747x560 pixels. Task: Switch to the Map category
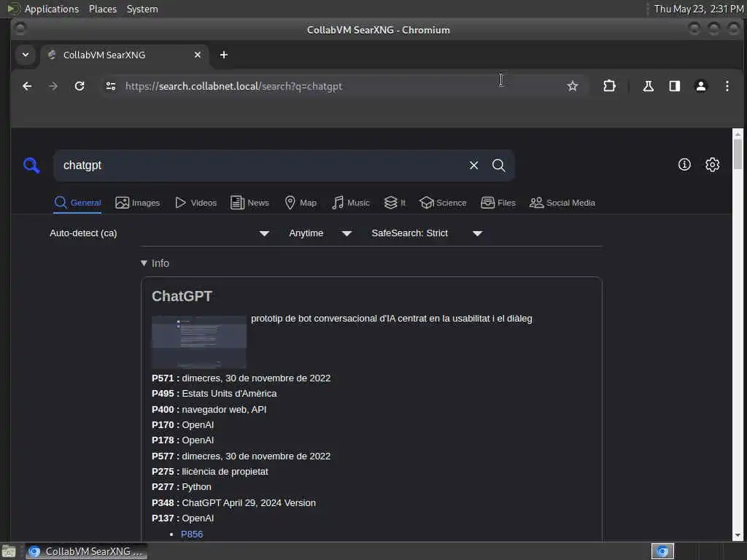click(x=301, y=203)
